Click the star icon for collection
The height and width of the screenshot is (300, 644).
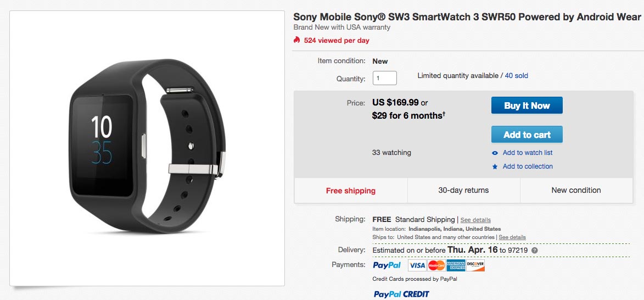click(495, 166)
